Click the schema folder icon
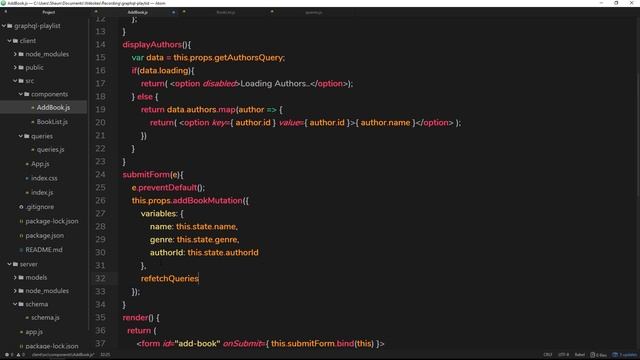This screenshot has height=360, width=640. pyautogui.click(x=21, y=304)
